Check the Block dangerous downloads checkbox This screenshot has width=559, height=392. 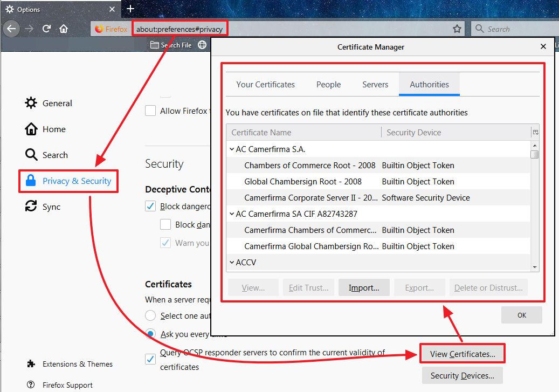tap(165, 224)
